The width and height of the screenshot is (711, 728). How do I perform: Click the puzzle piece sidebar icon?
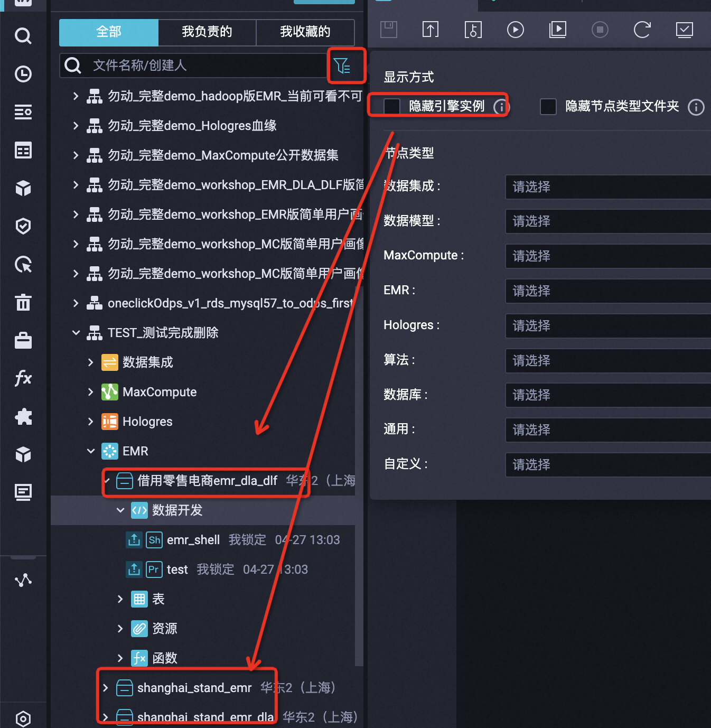[23, 416]
